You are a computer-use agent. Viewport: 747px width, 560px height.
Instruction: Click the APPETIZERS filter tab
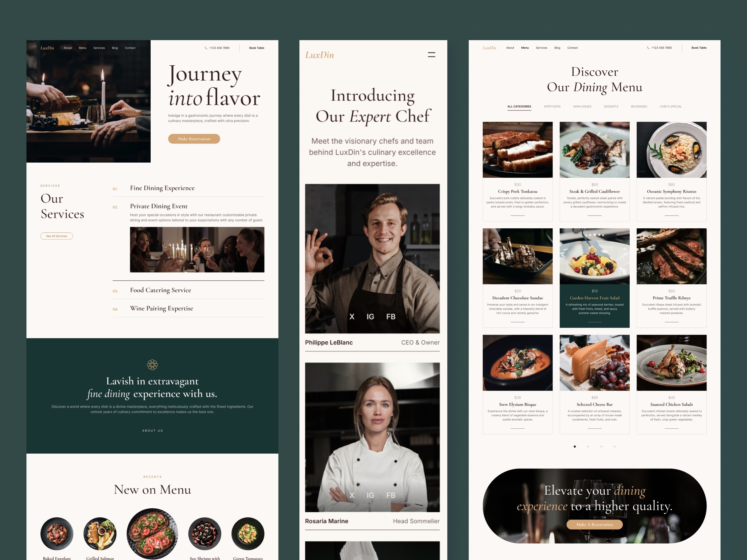tap(552, 106)
